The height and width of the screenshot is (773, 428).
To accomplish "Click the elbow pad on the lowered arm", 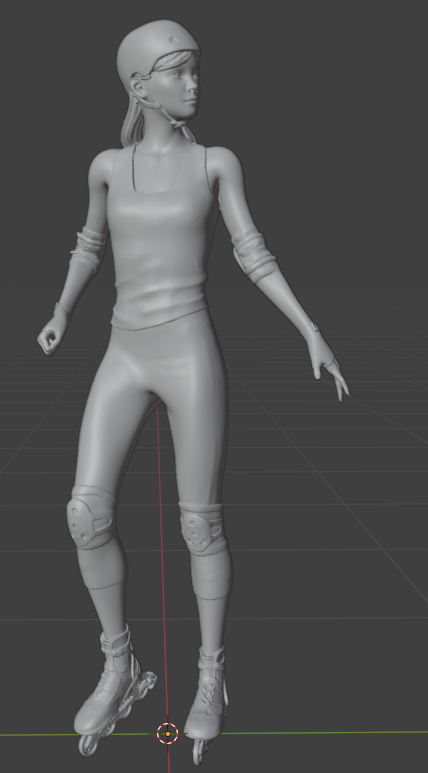I will pyautogui.click(x=254, y=257).
